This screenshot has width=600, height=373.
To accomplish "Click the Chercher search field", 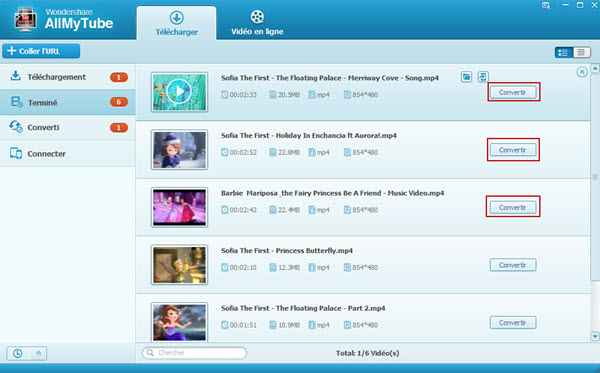I will tap(194, 353).
